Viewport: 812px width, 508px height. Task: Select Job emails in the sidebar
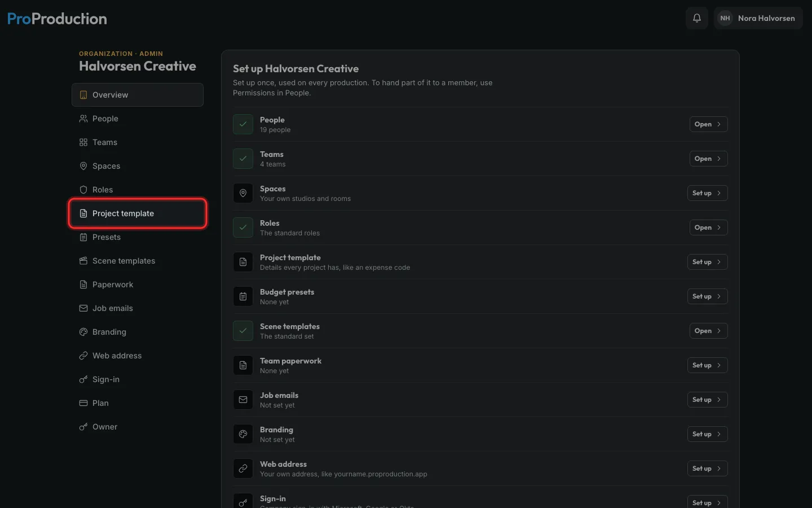(138, 308)
